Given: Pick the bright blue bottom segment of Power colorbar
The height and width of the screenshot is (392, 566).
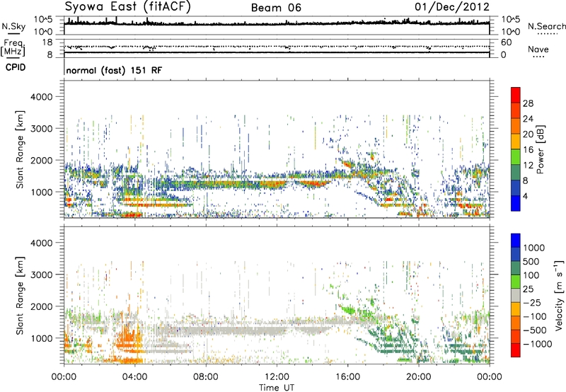Looking at the screenshot, I should (516, 203).
